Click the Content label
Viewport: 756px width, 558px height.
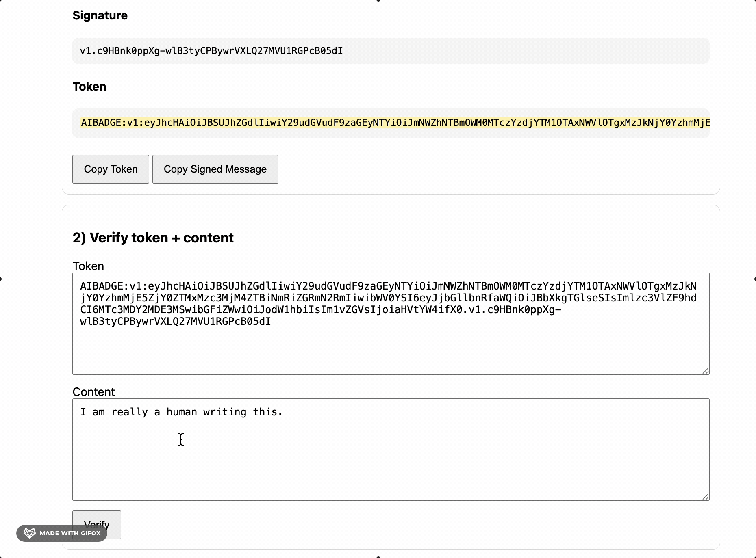tap(93, 392)
